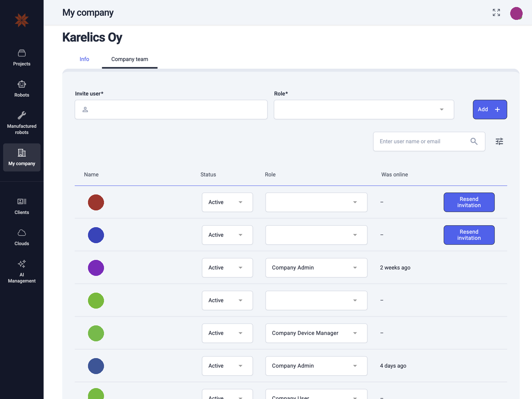
Task: Open the Clients section
Action: (x=22, y=206)
